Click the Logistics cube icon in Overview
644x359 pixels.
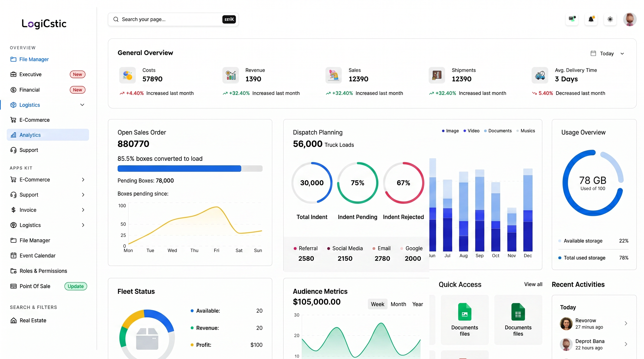coord(13,105)
